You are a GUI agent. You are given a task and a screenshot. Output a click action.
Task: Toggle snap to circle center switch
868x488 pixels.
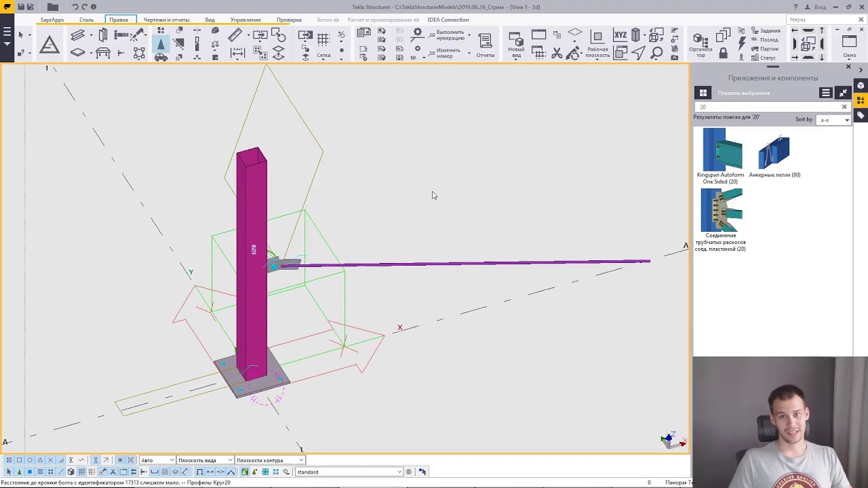30,460
